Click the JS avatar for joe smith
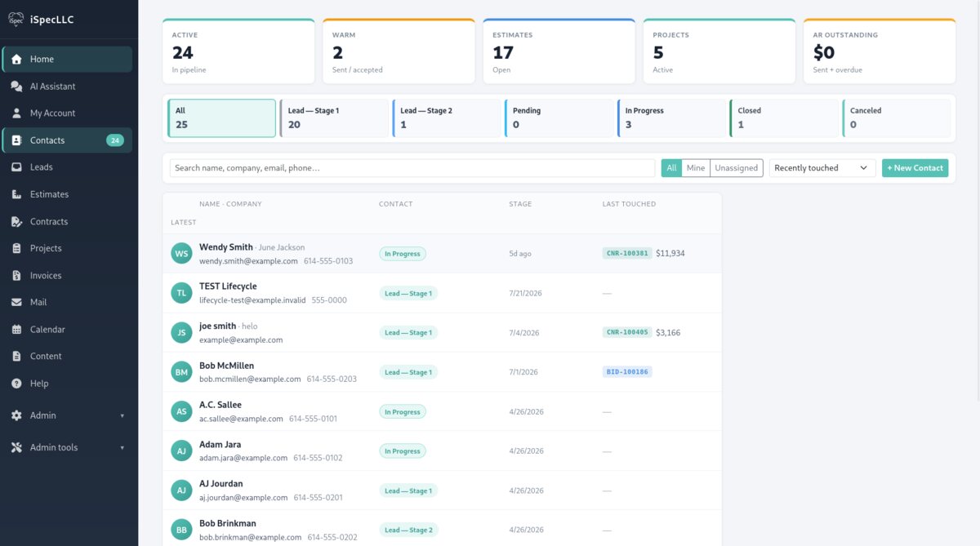The height and width of the screenshot is (546, 980). [181, 333]
